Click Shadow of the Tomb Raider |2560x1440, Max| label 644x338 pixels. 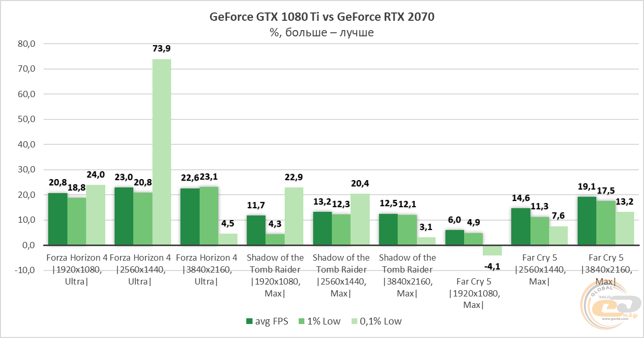(x=341, y=276)
